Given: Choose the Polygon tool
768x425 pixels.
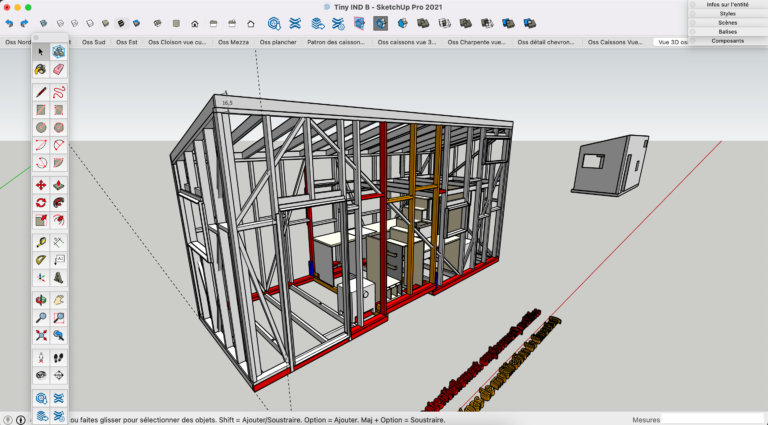Looking at the screenshot, I should pos(58,127).
